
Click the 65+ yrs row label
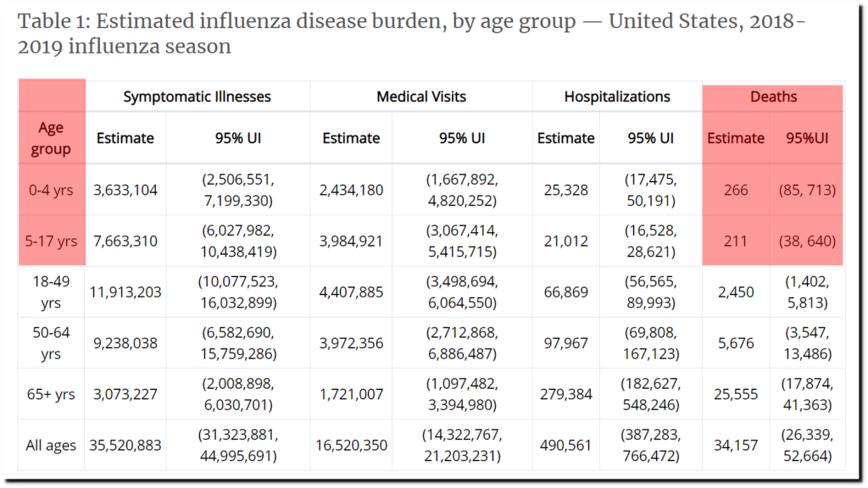point(51,394)
